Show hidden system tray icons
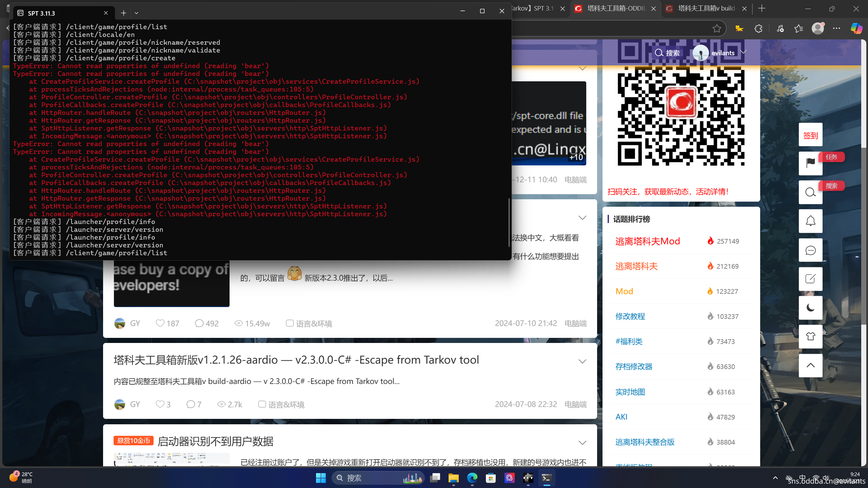 tap(775, 478)
